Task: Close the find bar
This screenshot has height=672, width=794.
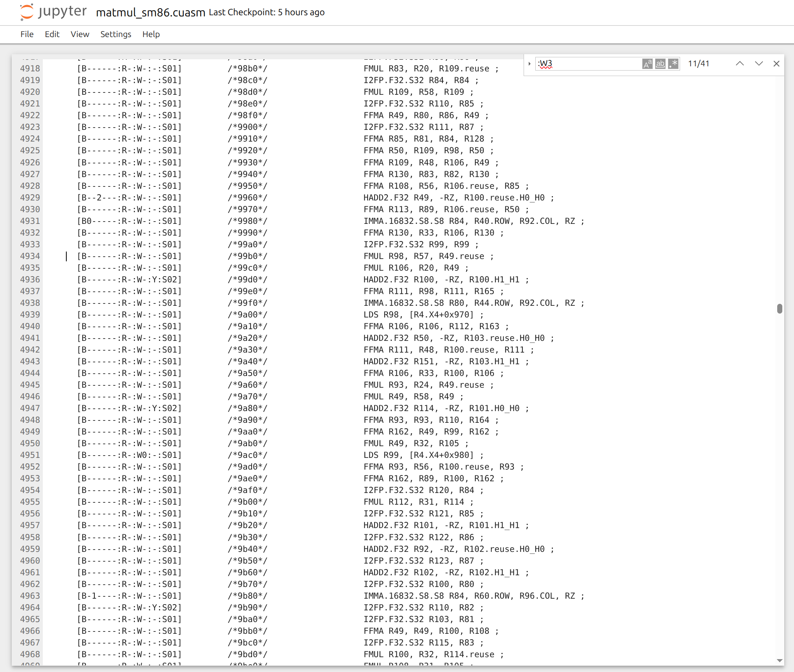Action: click(776, 64)
